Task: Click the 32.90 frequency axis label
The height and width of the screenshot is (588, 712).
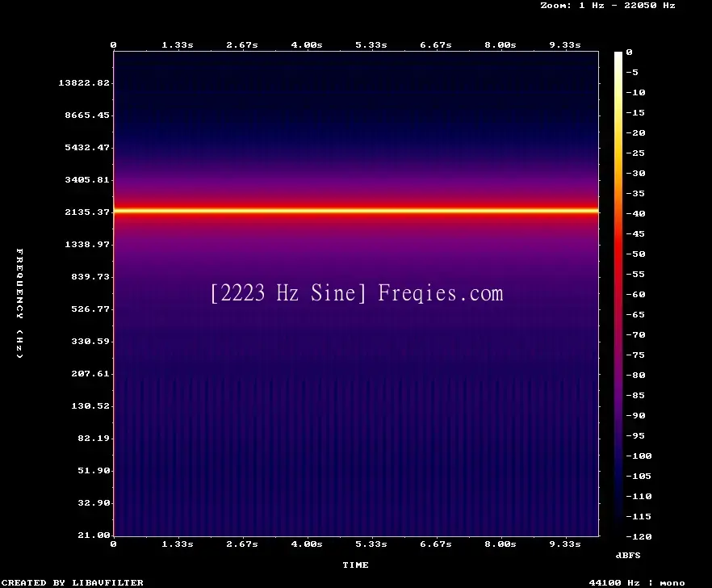Action: pyautogui.click(x=94, y=502)
